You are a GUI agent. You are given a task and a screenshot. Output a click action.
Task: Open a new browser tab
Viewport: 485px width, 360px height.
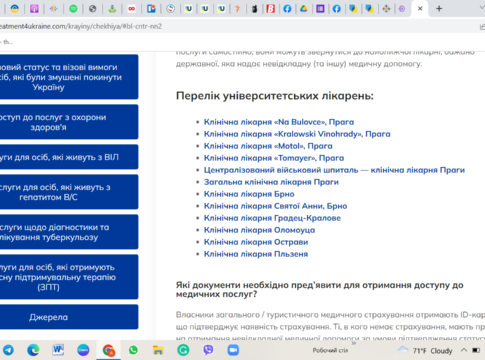[x=439, y=9]
